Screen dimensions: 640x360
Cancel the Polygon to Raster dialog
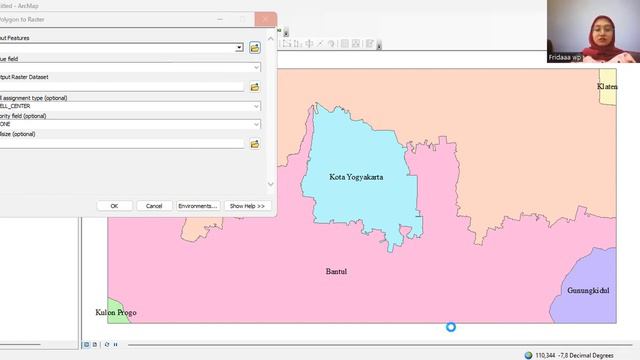point(154,206)
